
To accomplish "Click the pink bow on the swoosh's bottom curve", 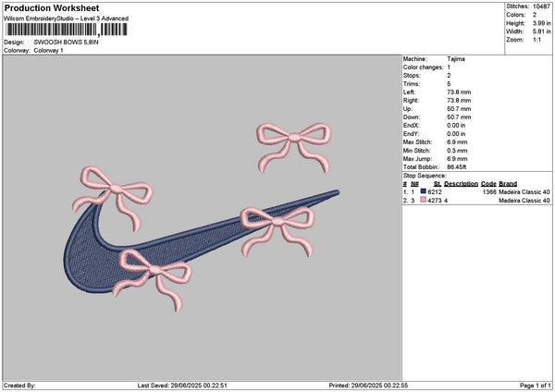I will pyautogui.click(x=153, y=279).
